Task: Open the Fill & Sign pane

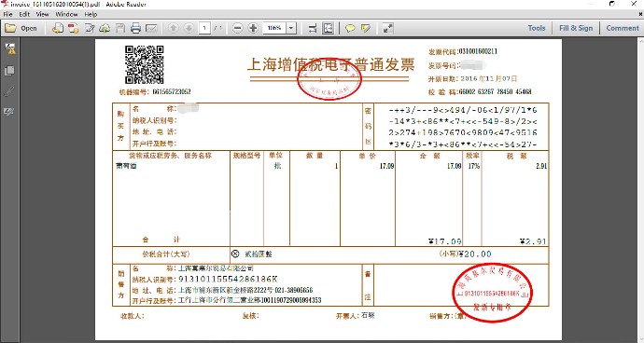Action: 576,28
